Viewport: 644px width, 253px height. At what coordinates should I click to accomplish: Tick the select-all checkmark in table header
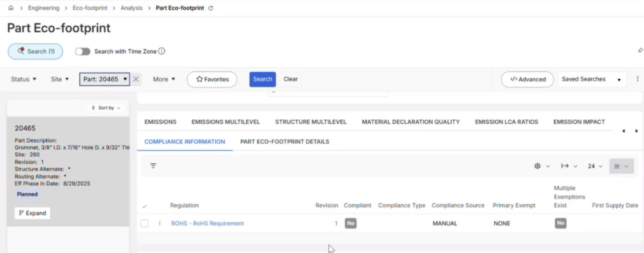[x=144, y=206]
